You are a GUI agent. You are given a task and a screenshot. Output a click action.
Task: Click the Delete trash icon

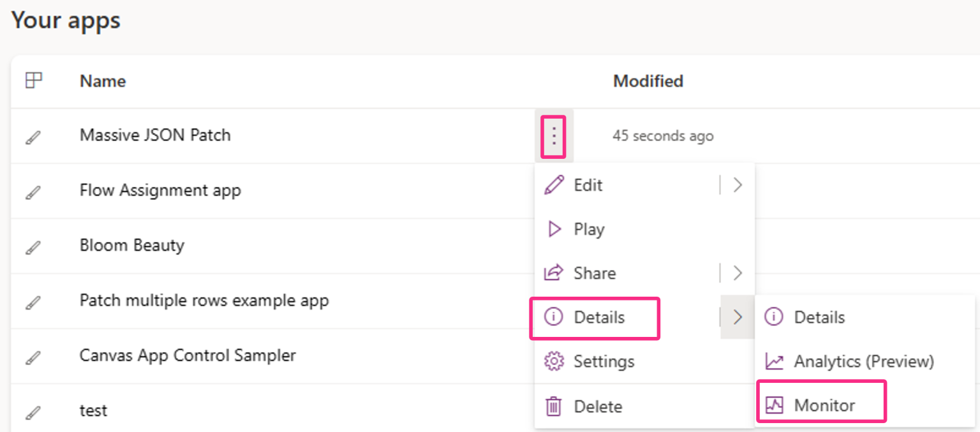tap(554, 406)
